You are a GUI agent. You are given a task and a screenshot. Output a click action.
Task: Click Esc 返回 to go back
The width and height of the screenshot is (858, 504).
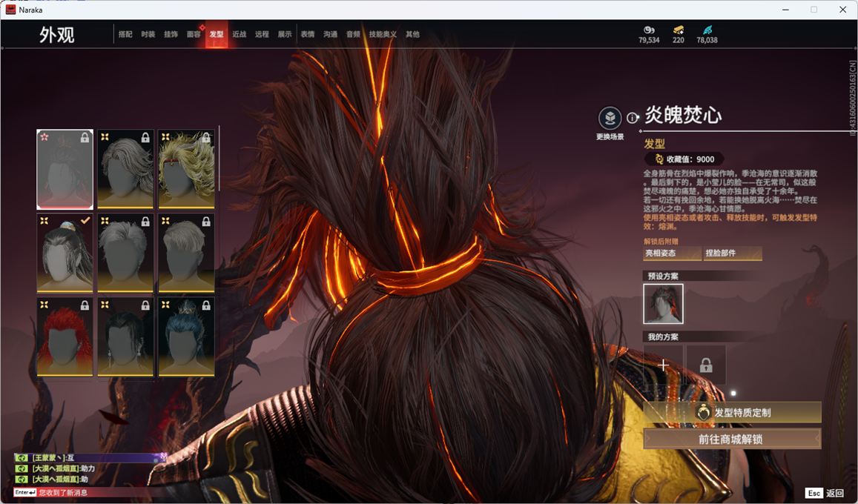[825, 493]
